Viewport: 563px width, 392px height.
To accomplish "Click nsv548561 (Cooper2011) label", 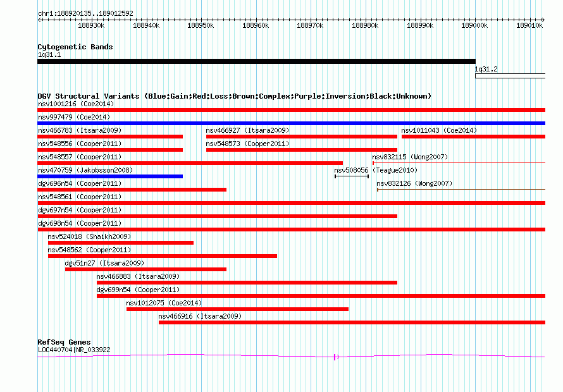I will 80,197.
